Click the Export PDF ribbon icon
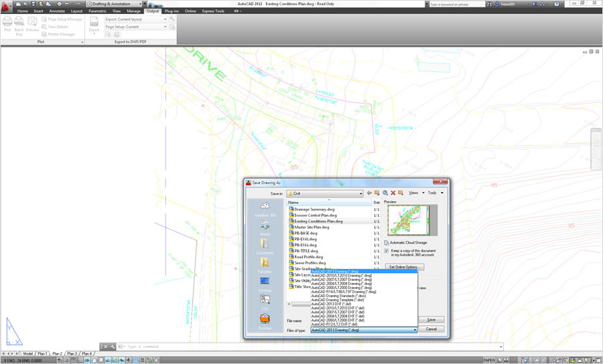This screenshot has height=364, width=603. (94, 24)
